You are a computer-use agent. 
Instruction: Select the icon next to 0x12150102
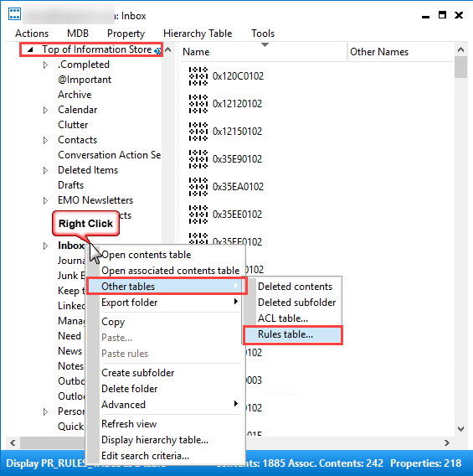(x=198, y=132)
